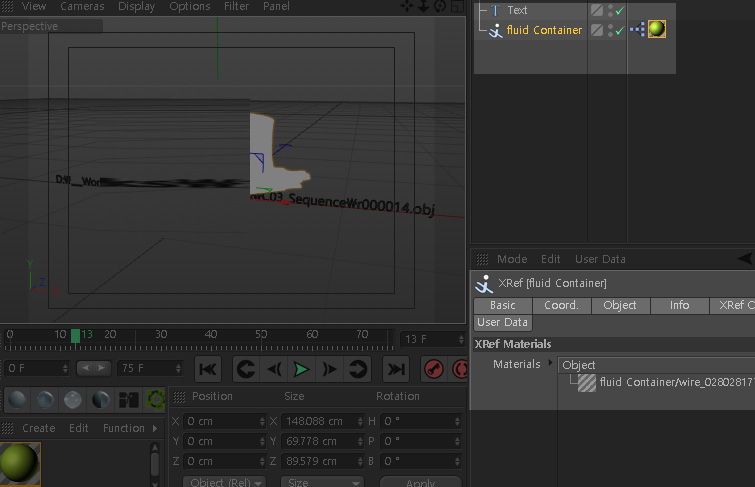Click the Record Active Objects key icon
This screenshot has width=755, height=487.
[433, 369]
